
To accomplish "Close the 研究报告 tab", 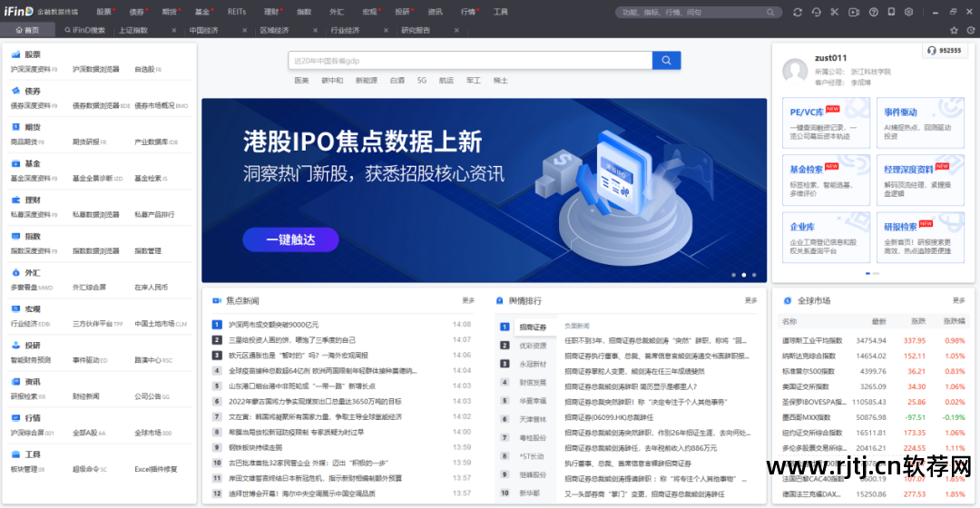I will click(456, 30).
